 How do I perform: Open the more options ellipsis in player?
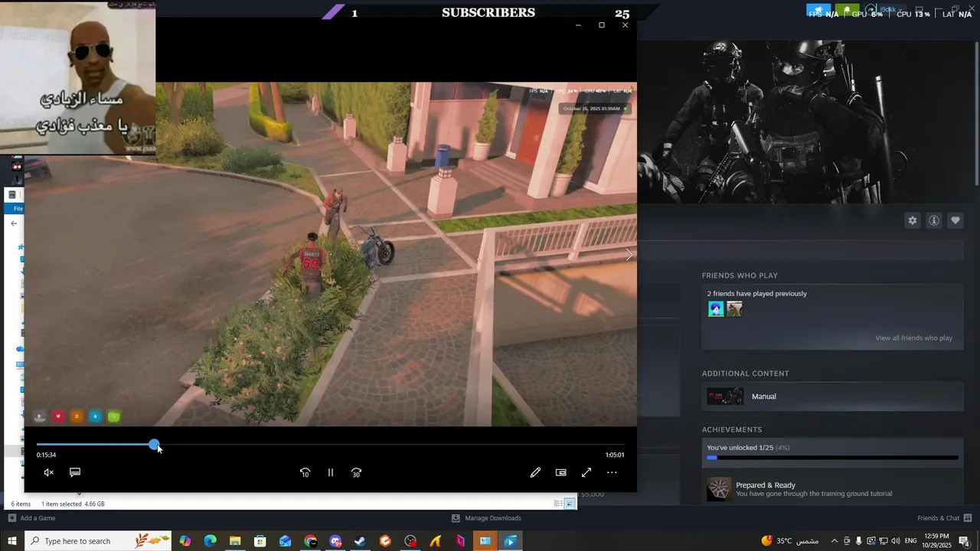point(612,473)
